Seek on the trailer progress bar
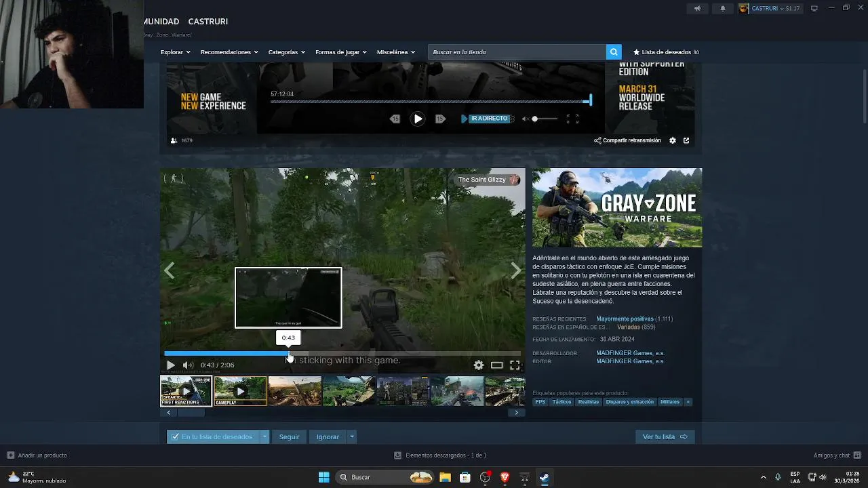This screenshot has height=488, width=868. click(x=342, y=353)
